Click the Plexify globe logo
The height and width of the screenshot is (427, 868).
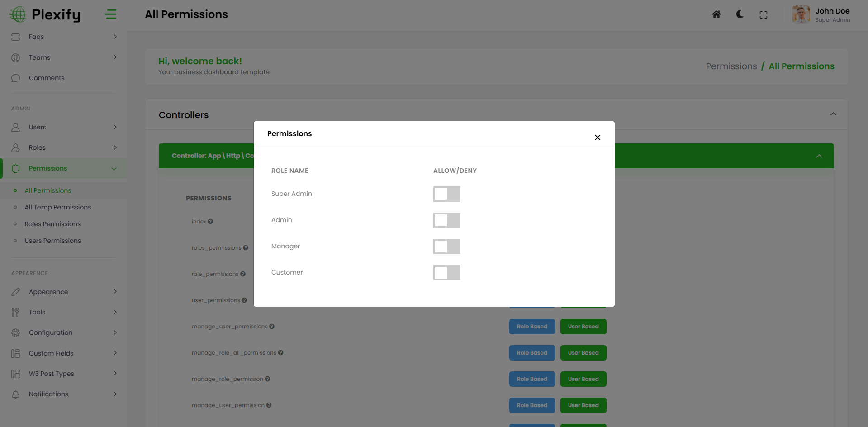[18, 14]
